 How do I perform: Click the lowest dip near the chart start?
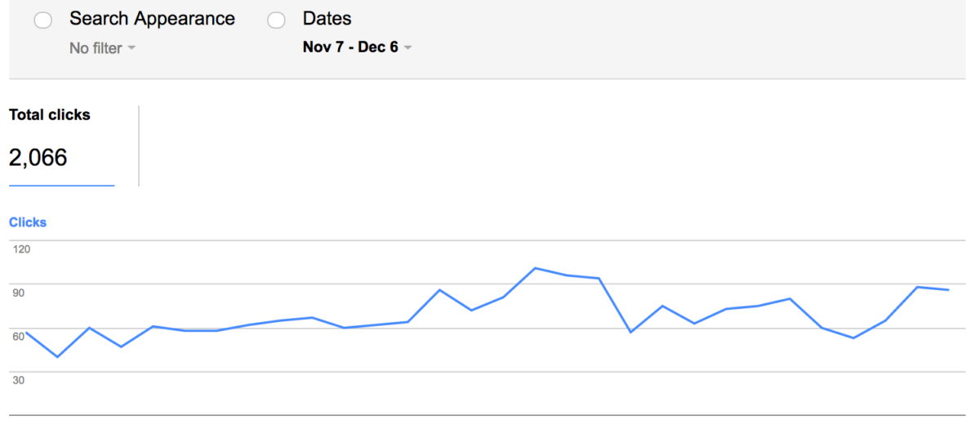click(57, 357)
